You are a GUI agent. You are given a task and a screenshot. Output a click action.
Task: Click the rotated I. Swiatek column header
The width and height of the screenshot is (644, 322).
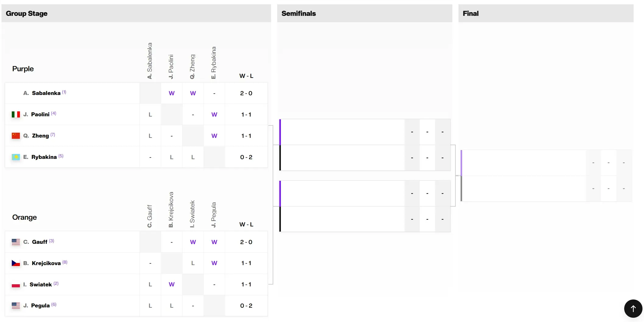click(192, 214)
